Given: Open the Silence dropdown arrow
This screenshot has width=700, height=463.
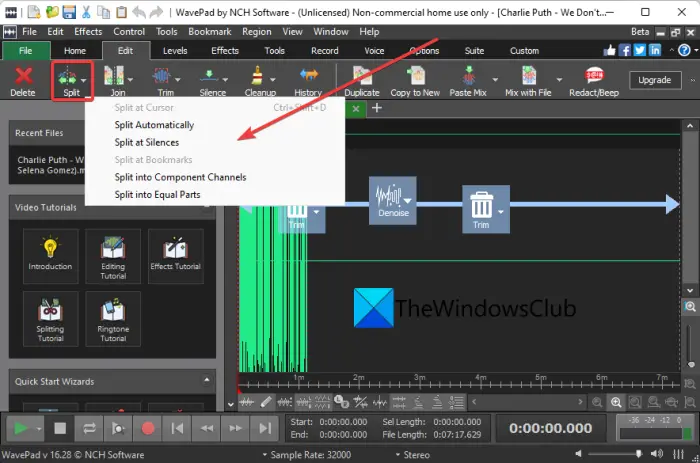Looking at the screenshot, I should click(225, 80).
